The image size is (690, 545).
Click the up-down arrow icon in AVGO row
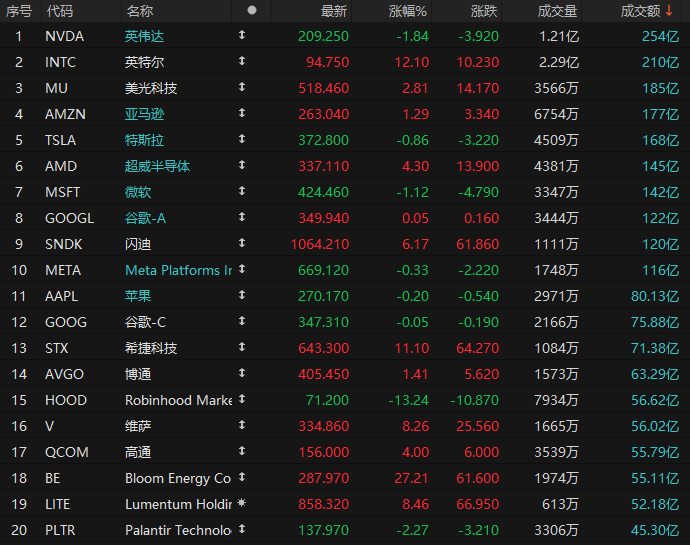pyautogui.click(x=242, y=372)
